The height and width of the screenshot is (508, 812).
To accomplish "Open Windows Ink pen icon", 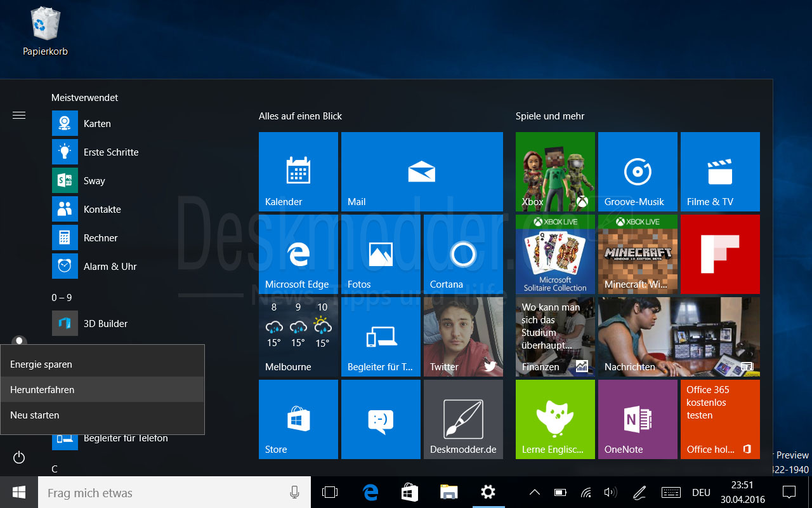I will pyautogui.click(x=639, y=492).
